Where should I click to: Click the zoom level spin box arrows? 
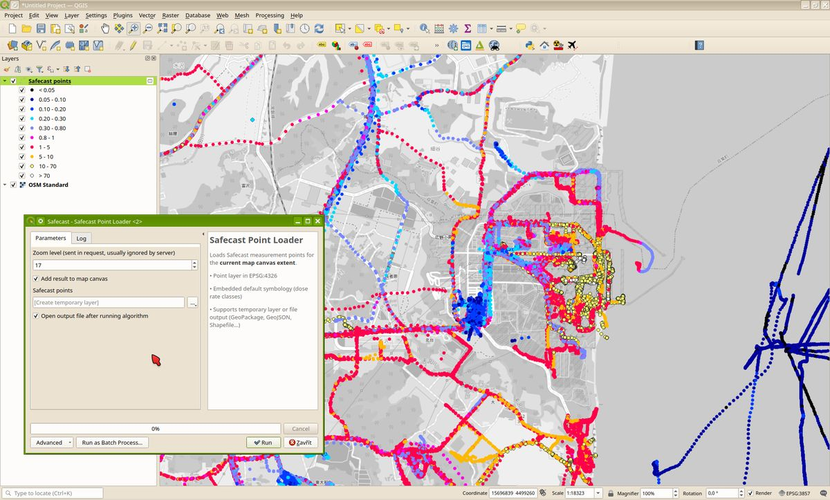[x=194, y=265]
